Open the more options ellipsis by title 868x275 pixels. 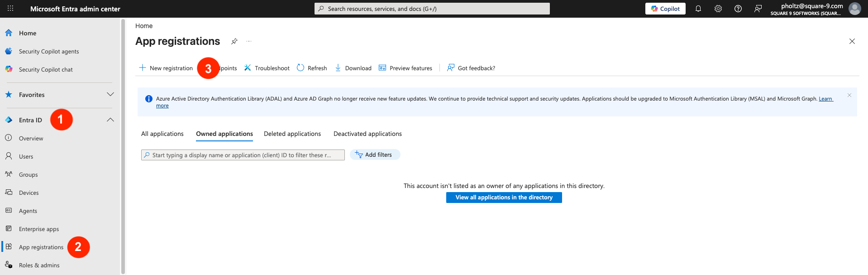click(x=249, y=41)
